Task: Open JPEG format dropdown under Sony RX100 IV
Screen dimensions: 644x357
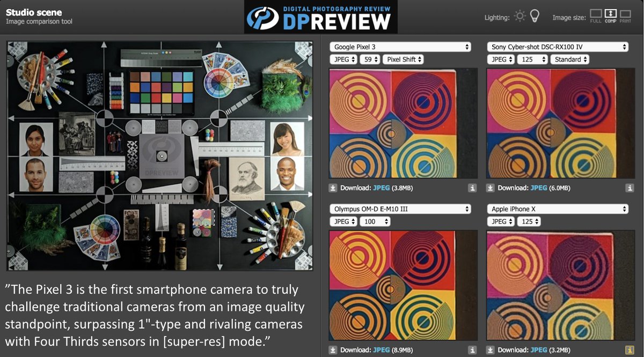Action: (x=501, y=59)
